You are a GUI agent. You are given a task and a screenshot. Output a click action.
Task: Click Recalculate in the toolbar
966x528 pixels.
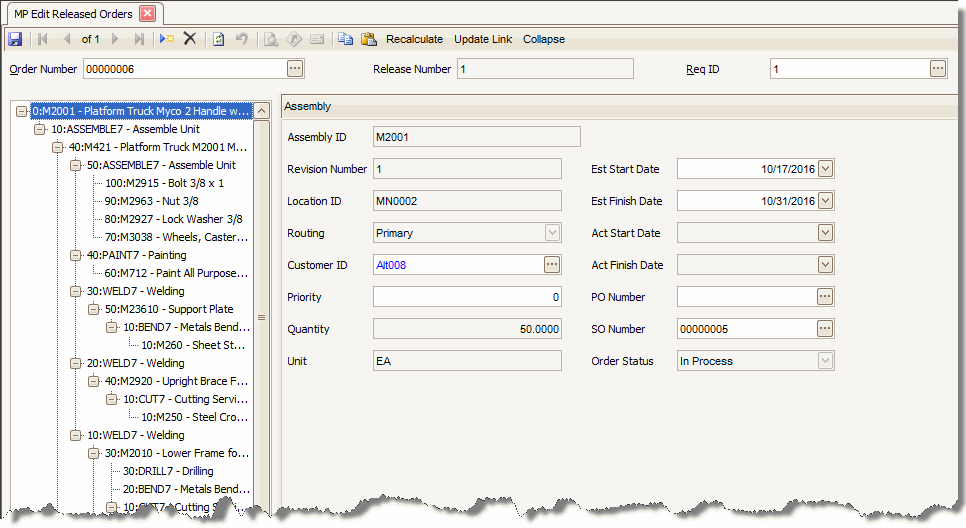[x=414, y=39]
